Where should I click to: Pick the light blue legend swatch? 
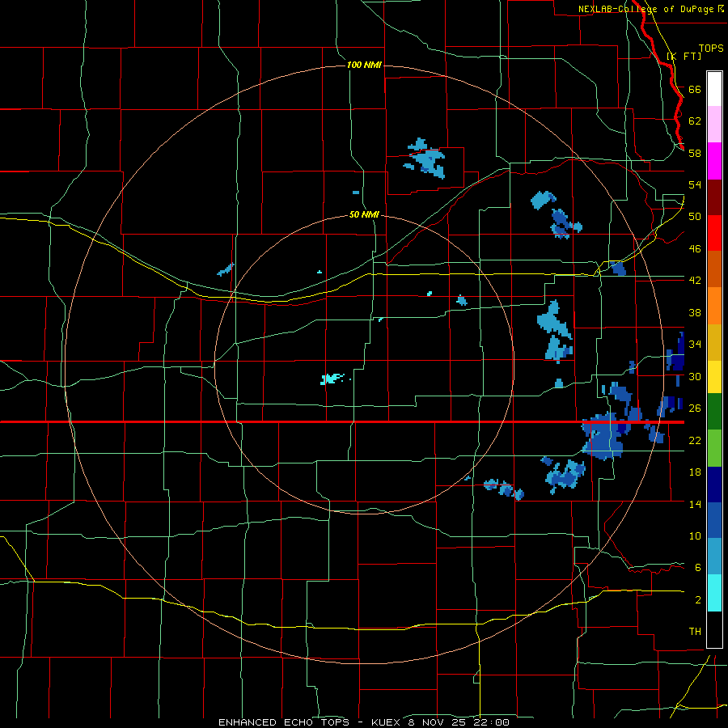(714, 557)
